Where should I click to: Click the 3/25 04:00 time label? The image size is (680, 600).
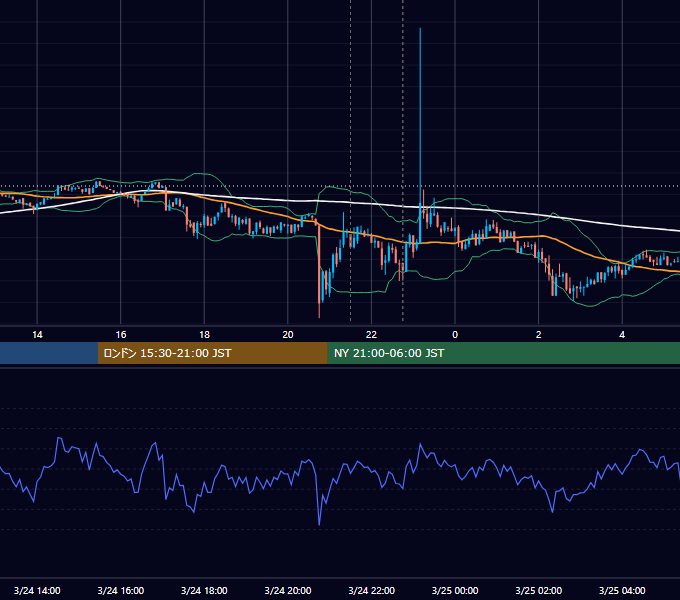pos(622,590)
